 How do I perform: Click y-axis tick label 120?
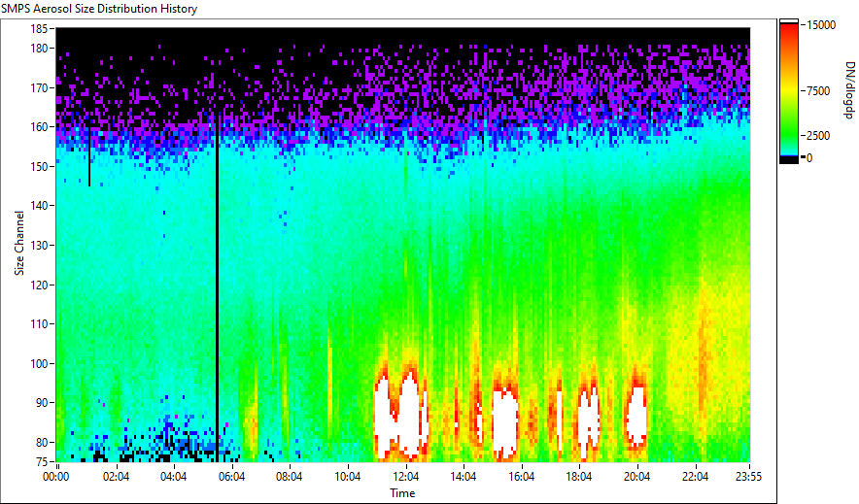point(39,285)
